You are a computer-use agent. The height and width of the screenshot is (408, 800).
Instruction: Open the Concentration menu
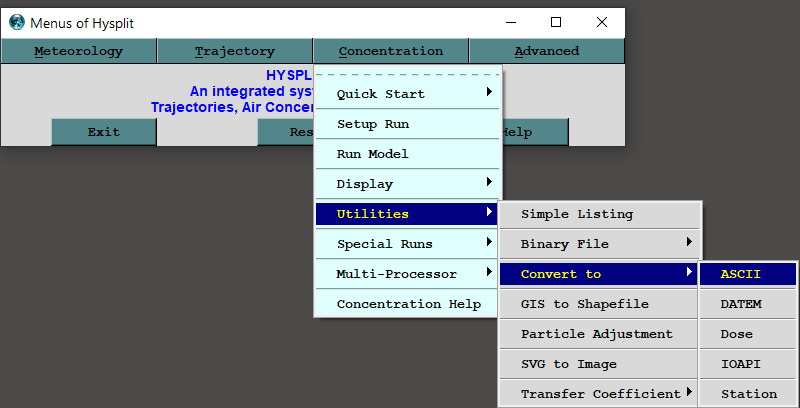click(391, 51)
